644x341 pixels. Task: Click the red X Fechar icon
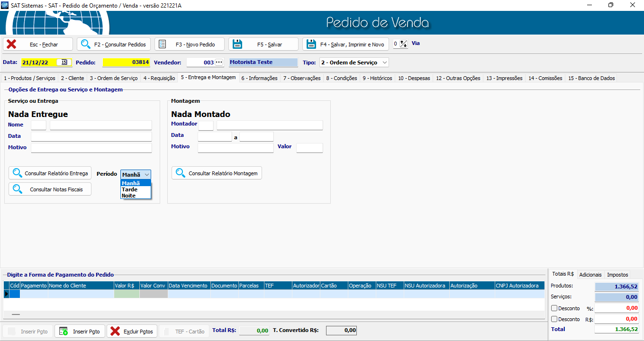pyautogui.click(x=12, y=44)
